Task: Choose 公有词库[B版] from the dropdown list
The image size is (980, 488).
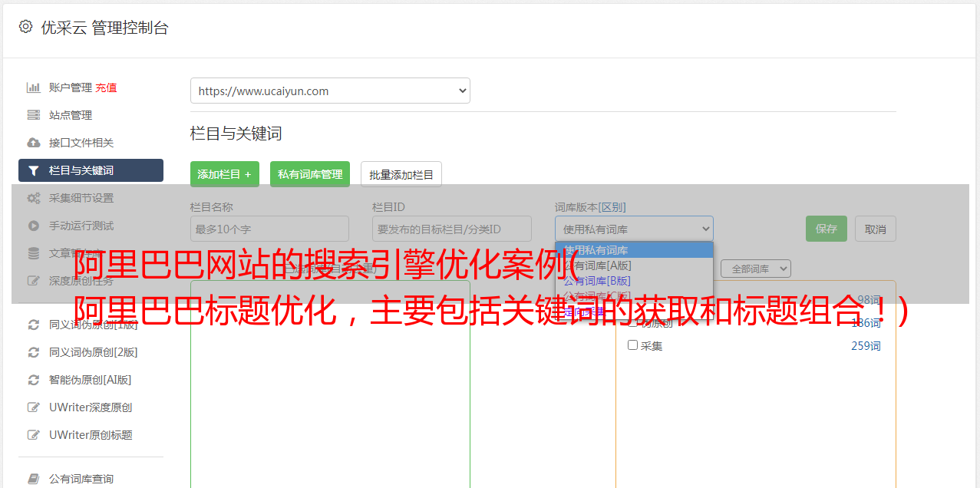Action: click(x=634, y=281)
